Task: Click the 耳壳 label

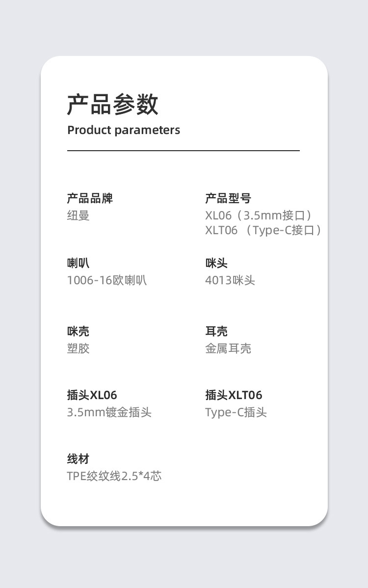Action: pos(216,331)
